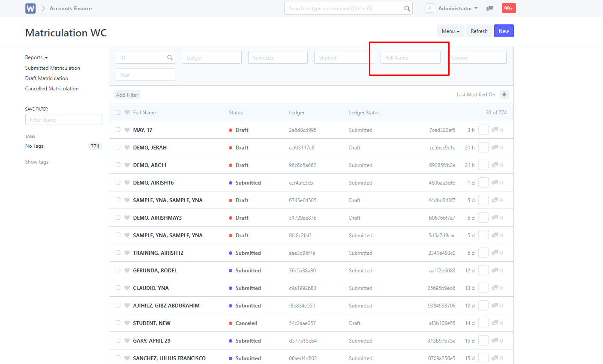
Task: Click the Administrator avatar letter icon
Action: 430,8
